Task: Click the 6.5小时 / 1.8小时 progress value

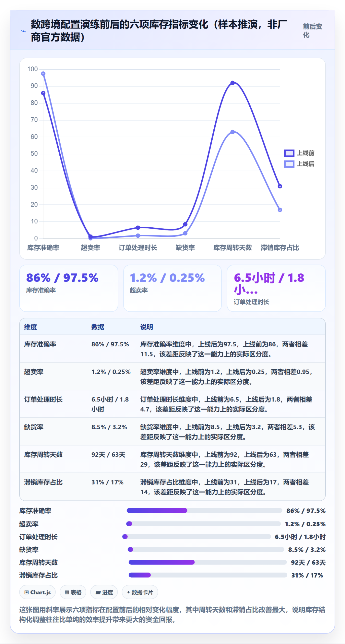Action: [300, 537]
